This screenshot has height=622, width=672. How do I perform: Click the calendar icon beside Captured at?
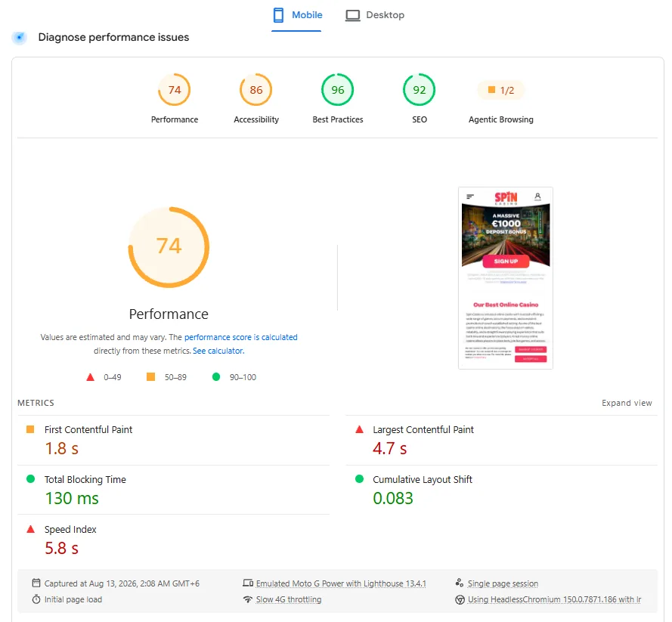(36, 583)
